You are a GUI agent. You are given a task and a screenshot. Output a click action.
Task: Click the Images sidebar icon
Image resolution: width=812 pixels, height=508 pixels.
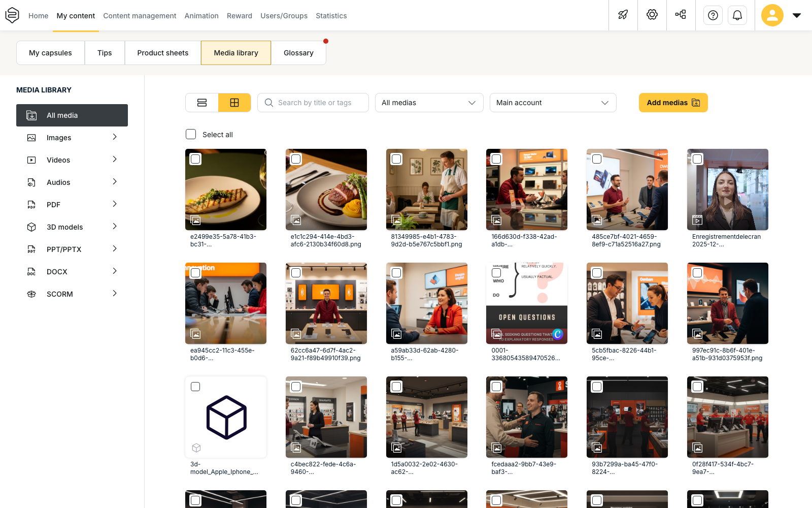click(31, 138)
